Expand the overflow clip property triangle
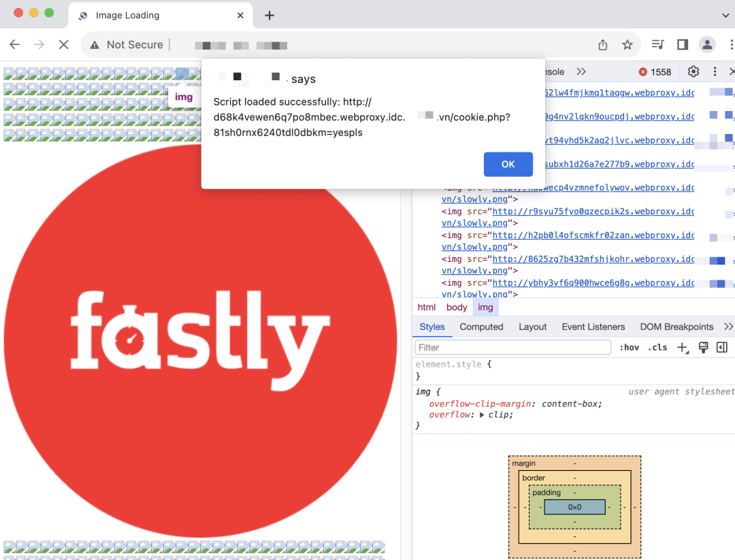 click(x=481, y=415)
